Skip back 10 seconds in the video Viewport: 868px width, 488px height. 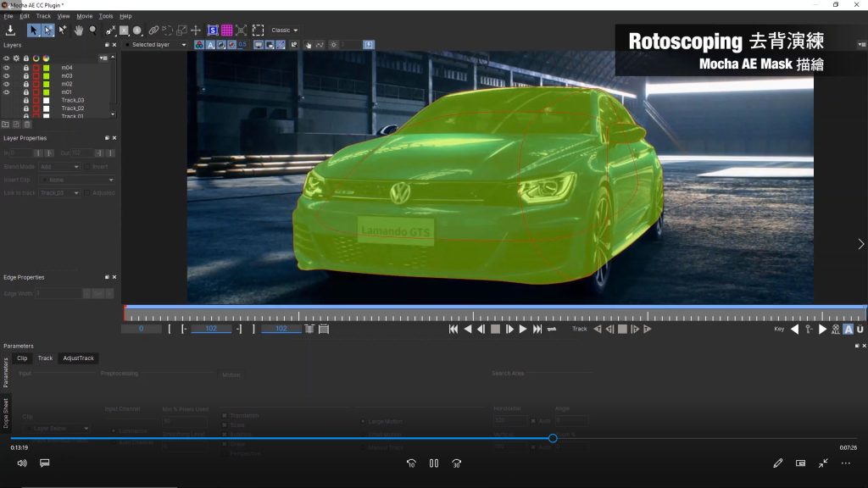pos(411,463)
